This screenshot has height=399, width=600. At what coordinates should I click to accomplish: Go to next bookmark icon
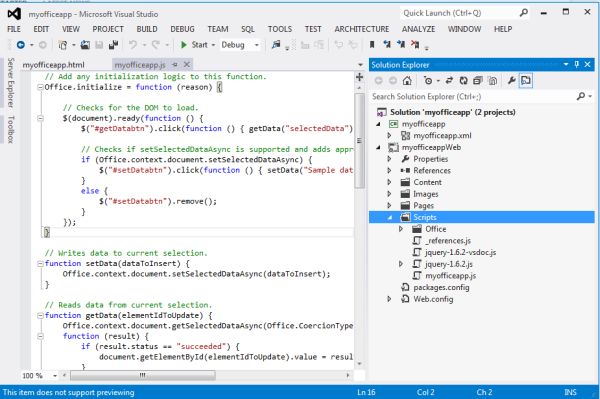401,45
